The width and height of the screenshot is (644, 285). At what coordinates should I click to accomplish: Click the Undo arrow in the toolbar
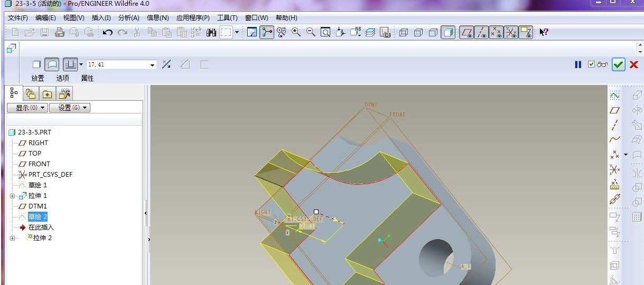click(108, 33)
